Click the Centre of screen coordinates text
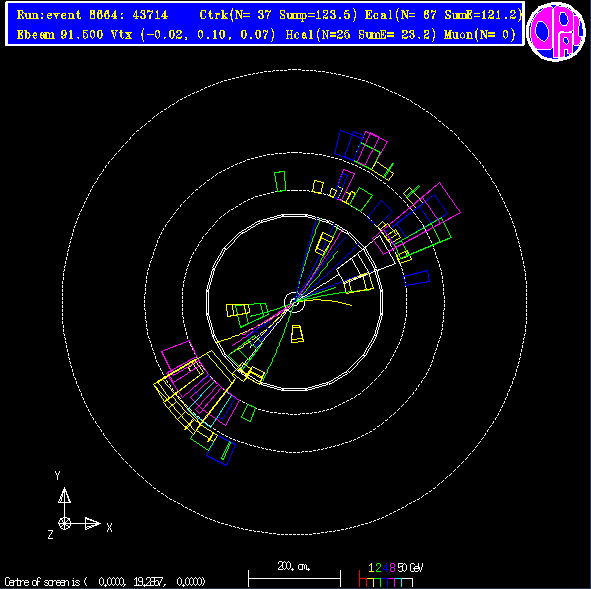The image size is (591, 589). pos(105,582)
